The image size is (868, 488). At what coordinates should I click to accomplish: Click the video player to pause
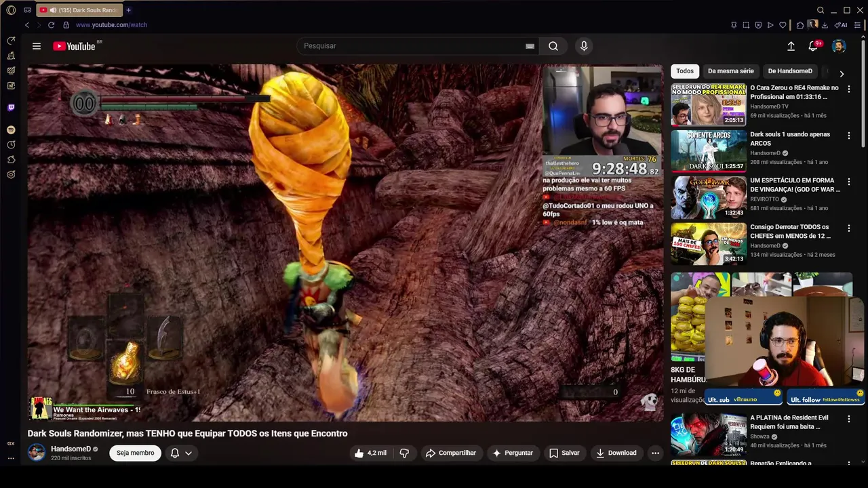[345, 243]
